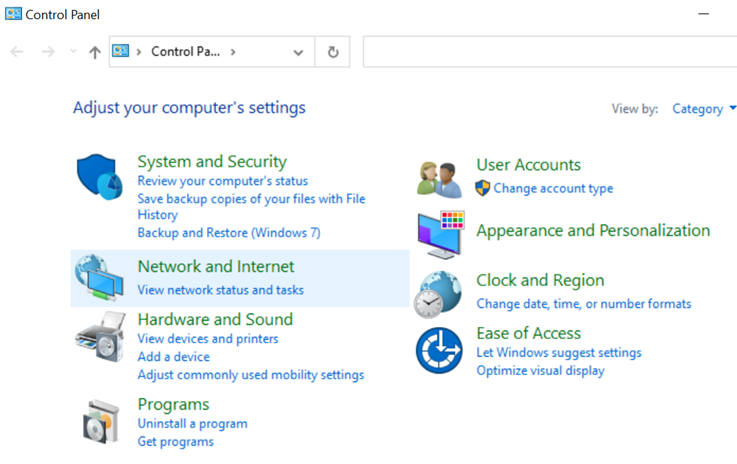Click the Hardware and Sound printer icon

100,336
